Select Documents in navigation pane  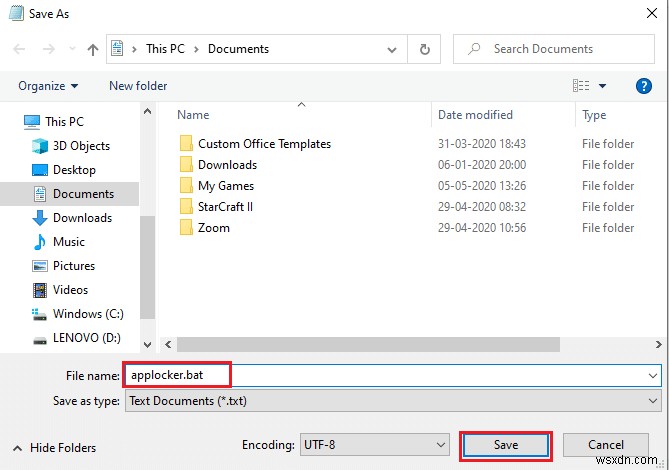[70, 194]
